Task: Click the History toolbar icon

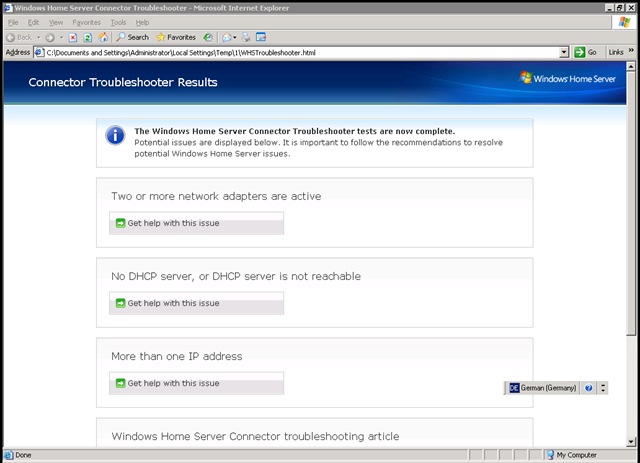Action: pos(208,38)
